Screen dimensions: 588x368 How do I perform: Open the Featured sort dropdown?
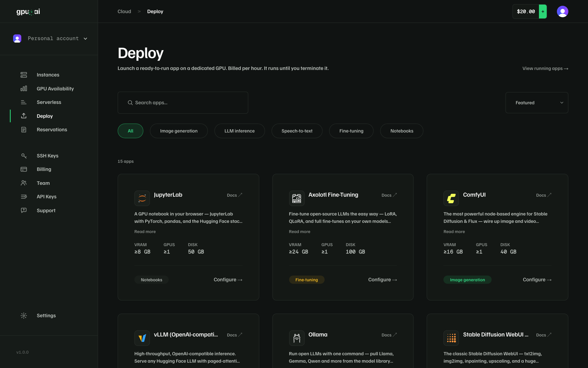pos(537,103)
